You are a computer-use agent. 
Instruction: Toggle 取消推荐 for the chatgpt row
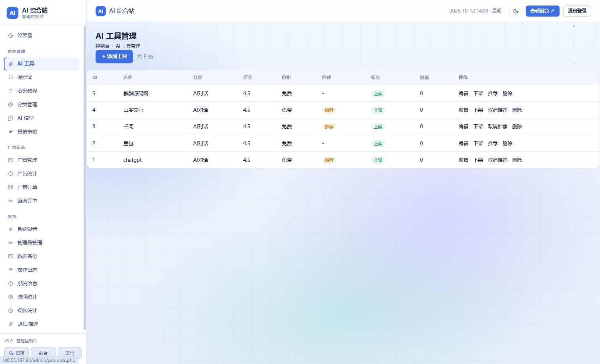(497, 160)
